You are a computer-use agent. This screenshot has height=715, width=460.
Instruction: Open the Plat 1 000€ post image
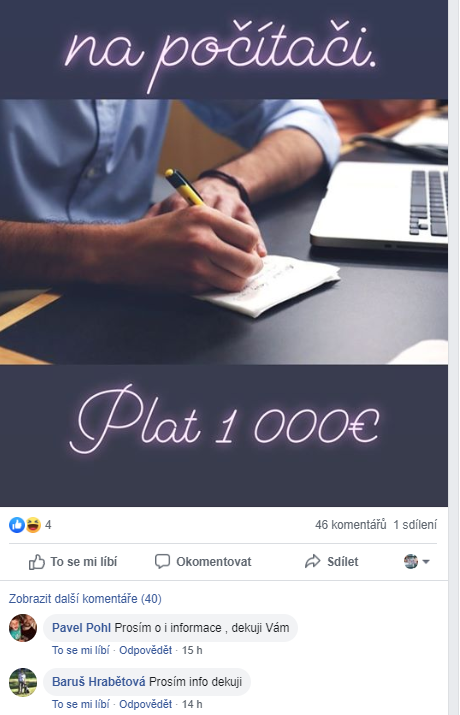(224, 253)
